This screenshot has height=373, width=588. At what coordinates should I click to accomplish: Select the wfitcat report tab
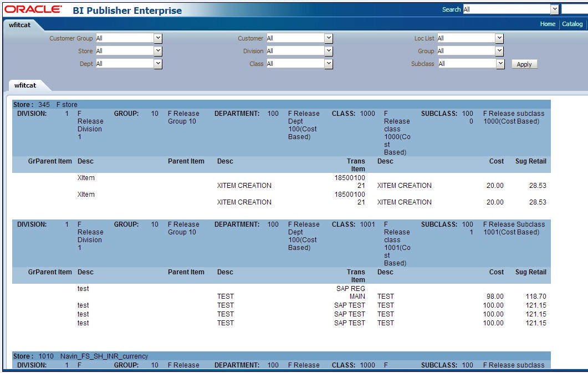coord(25,85)
